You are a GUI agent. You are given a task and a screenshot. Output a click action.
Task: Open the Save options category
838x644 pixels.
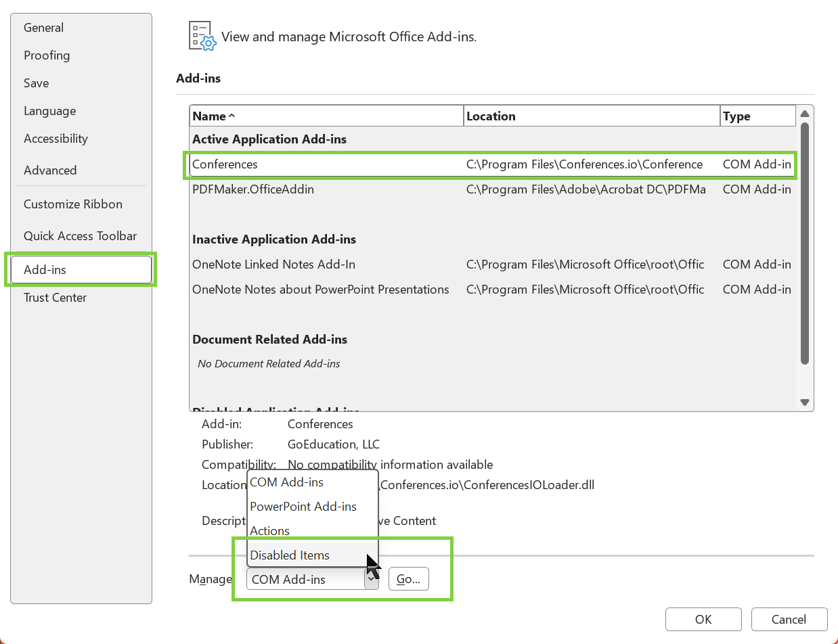pyautogui.click(x=37, y=83)
